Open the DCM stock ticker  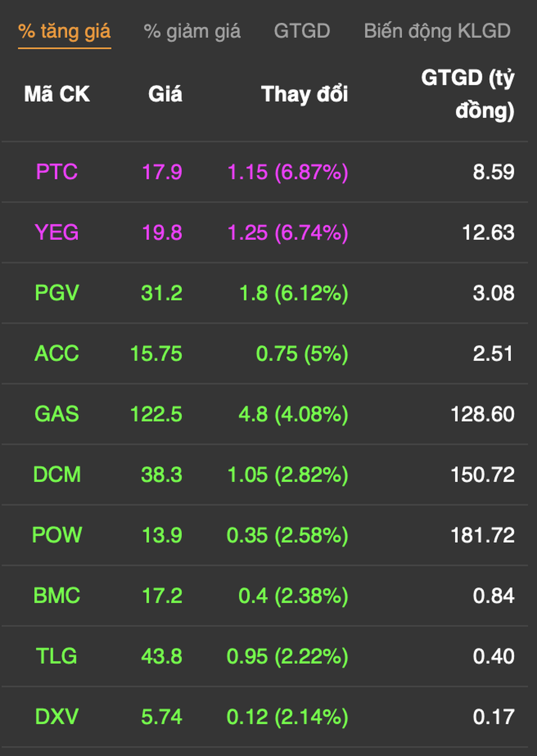(x=57, y=474)
